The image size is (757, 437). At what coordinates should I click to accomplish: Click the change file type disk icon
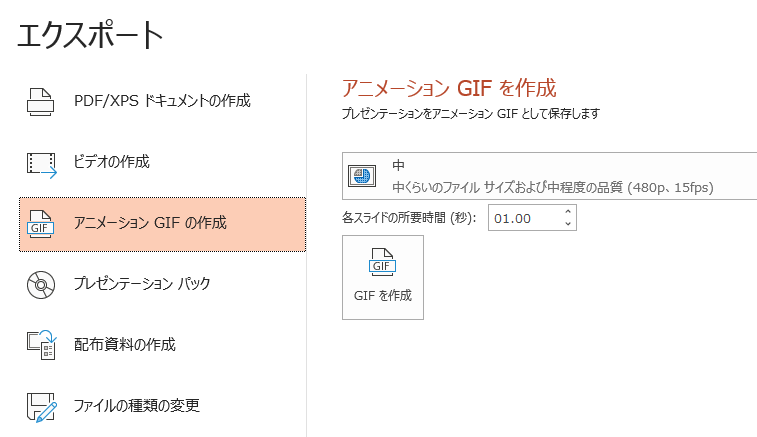pyautogui.click(x=40, y=407)
